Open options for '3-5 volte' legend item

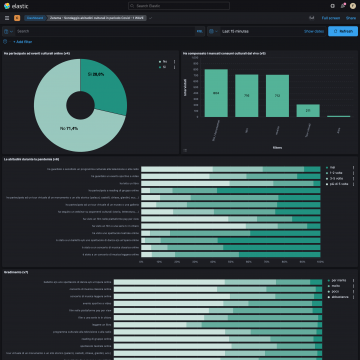click(353, 178)
